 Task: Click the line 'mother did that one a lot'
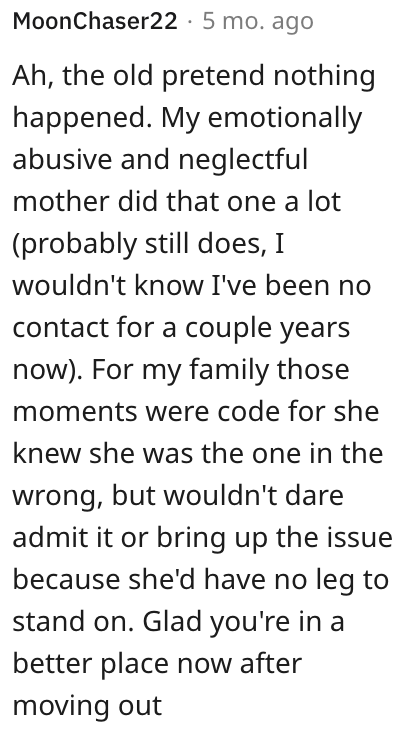tap(177, 201)
